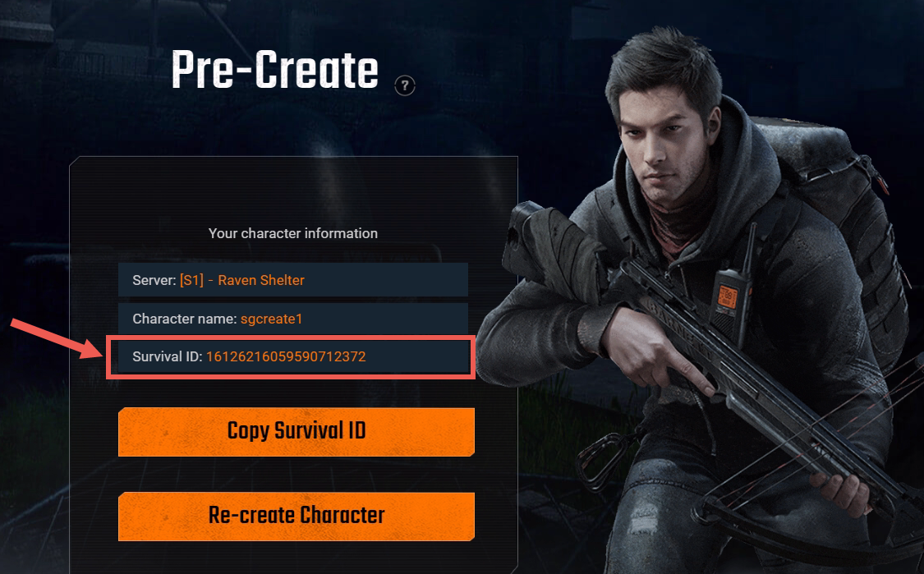924x574 pixels.
Task: Click the Re-create Character button
Action: click(297, 517)
